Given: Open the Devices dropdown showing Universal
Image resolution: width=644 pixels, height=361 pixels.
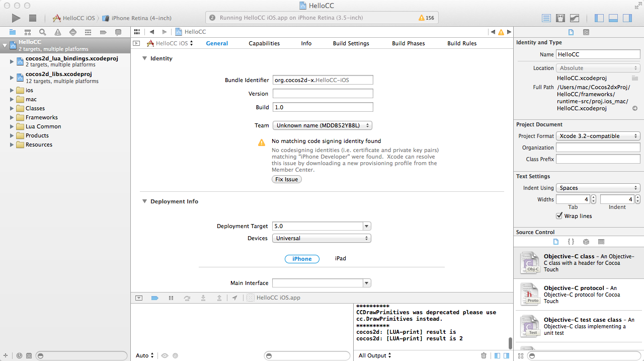Looking at the screenshot, I should [321, 238].
